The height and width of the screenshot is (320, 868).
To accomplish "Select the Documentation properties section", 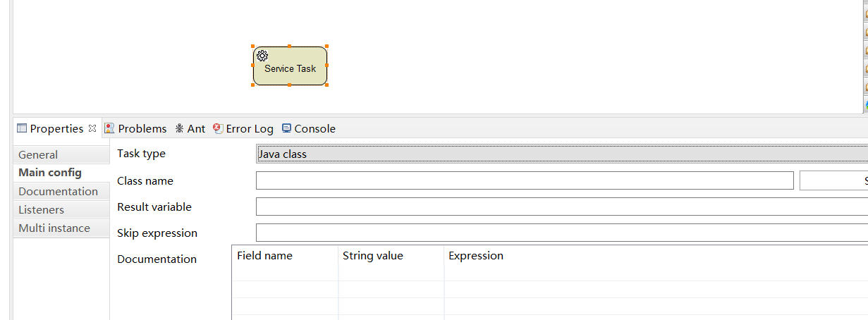I will (58, 192).
